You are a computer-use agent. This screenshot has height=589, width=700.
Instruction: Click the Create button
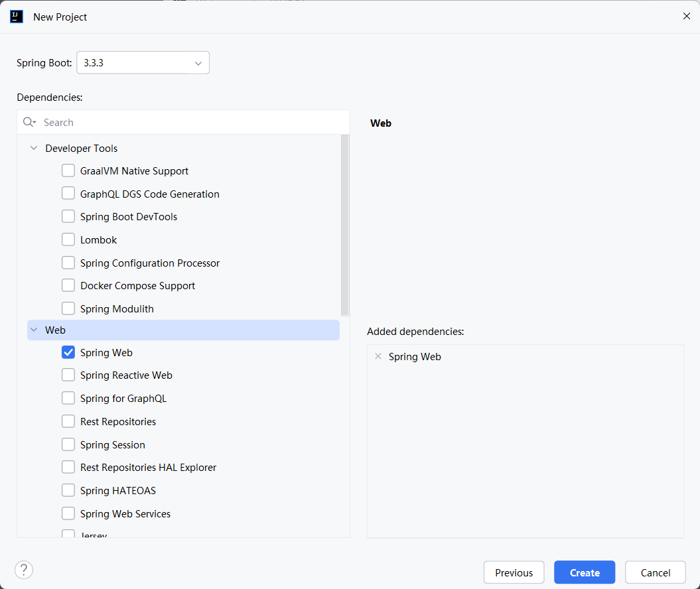click(585, 572)
